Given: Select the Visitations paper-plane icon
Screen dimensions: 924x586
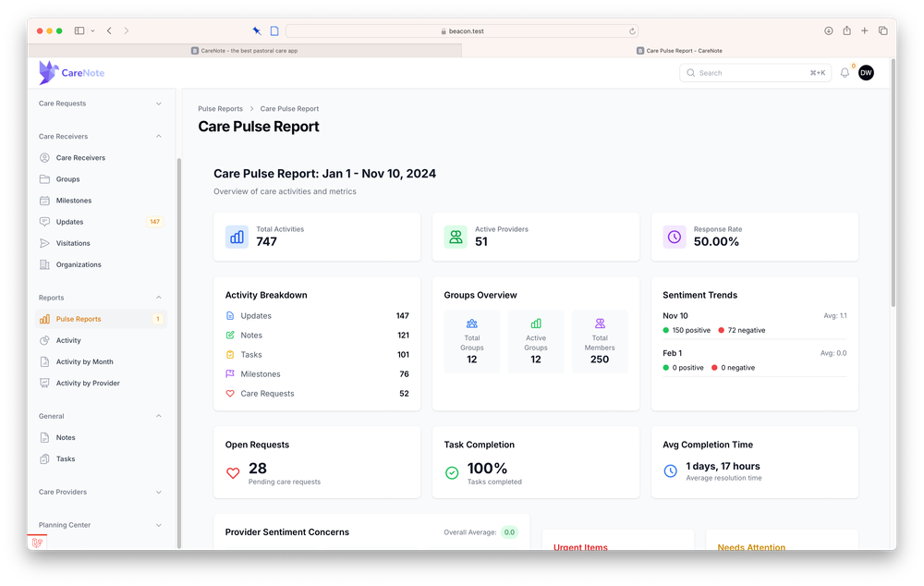Looking at the screenshot, I should click(x=43, y=243).
